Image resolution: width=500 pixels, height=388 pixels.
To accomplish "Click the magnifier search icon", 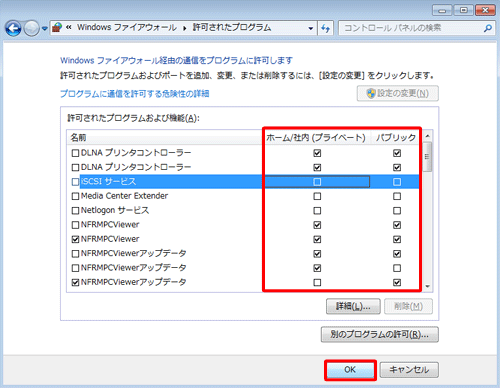I will (x=488, y=28).
